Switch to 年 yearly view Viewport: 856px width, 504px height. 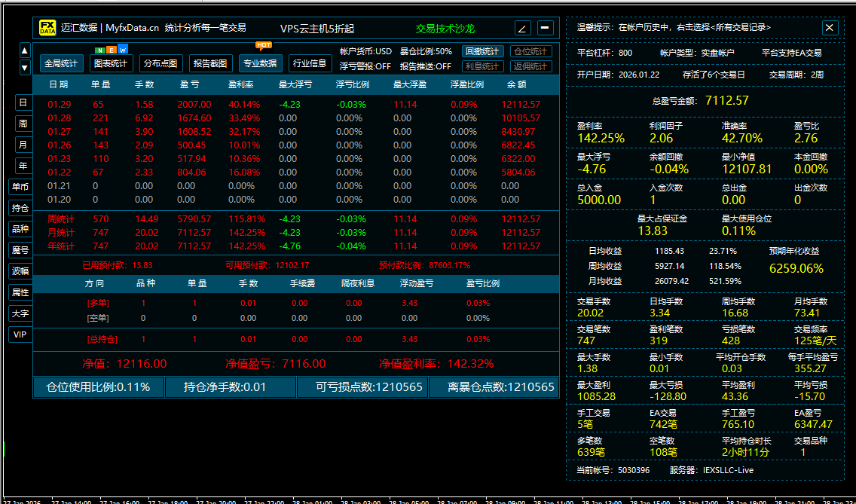(23, 165)
